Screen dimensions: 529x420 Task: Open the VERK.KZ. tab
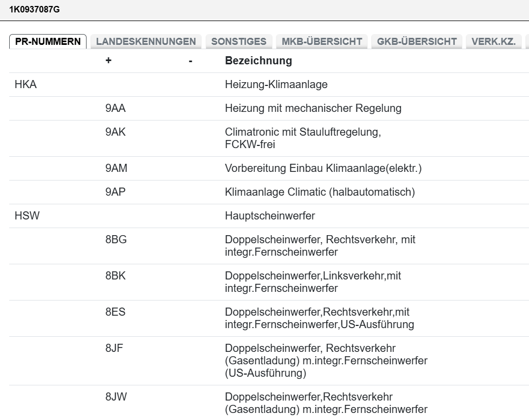pyautogui.click(x=493, y=41)
